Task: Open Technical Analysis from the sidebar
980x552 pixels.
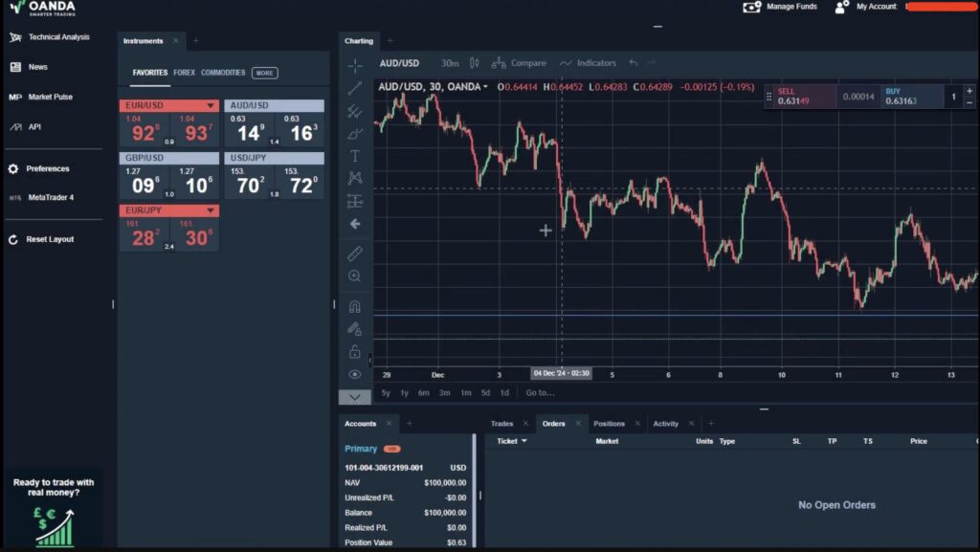Action: click(x=50, y=37)
